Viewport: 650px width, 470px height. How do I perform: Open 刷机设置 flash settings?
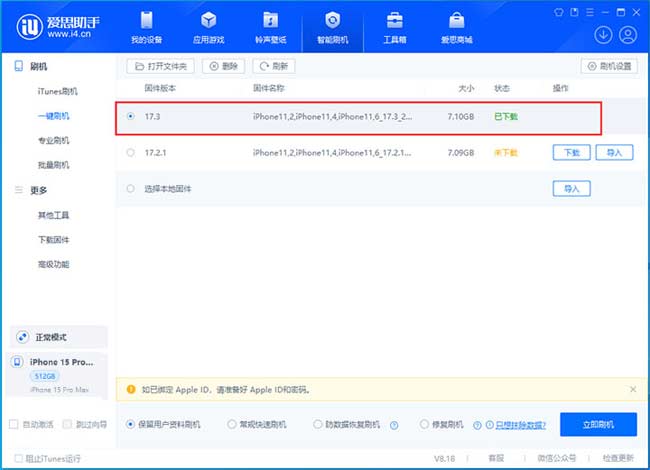pos(609,66)
